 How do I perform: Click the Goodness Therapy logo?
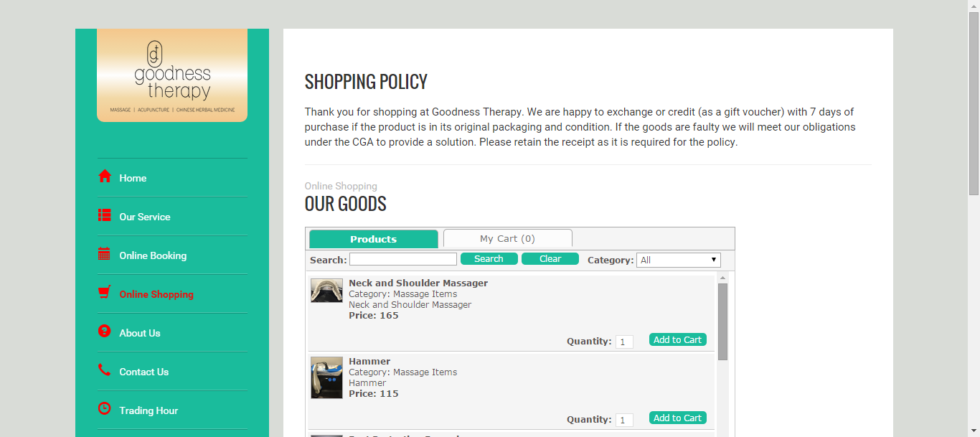point(172,75)
